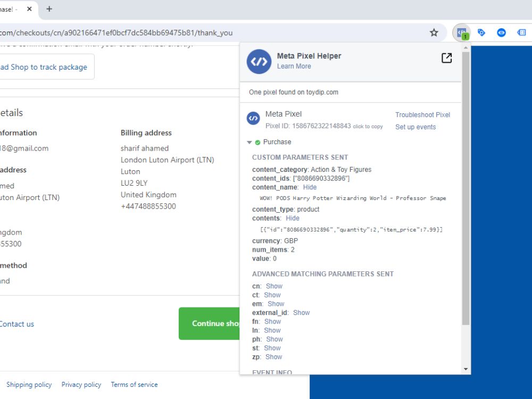Open Privacy policy link
This screenshot has width=532, height=399.
tap(81, 385)
